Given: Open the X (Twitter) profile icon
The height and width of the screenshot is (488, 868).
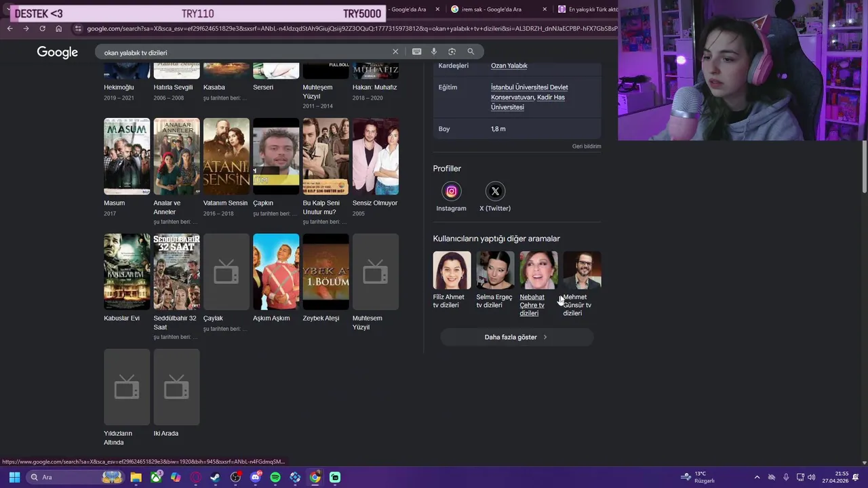Looking at the screenshot, I should [495, 191].
